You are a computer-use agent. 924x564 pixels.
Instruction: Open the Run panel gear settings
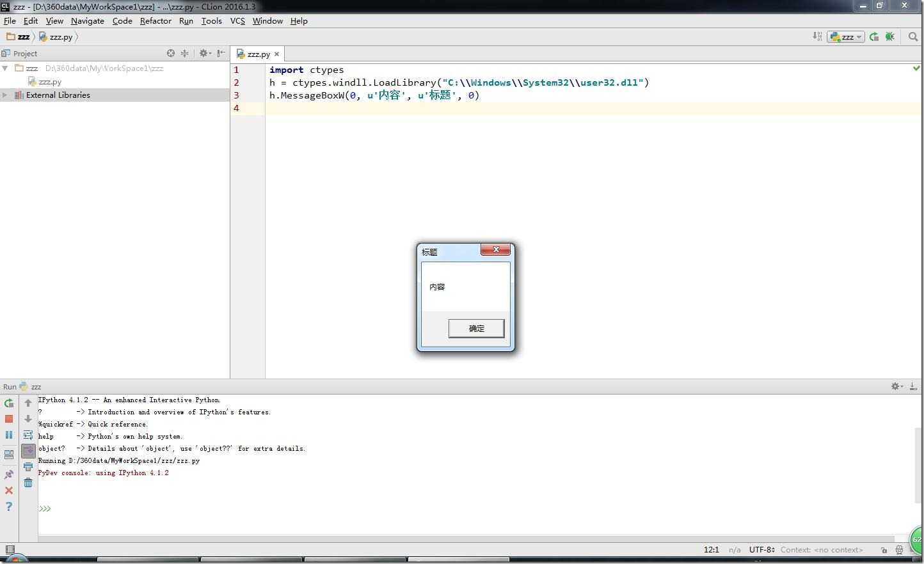point(897,386)
